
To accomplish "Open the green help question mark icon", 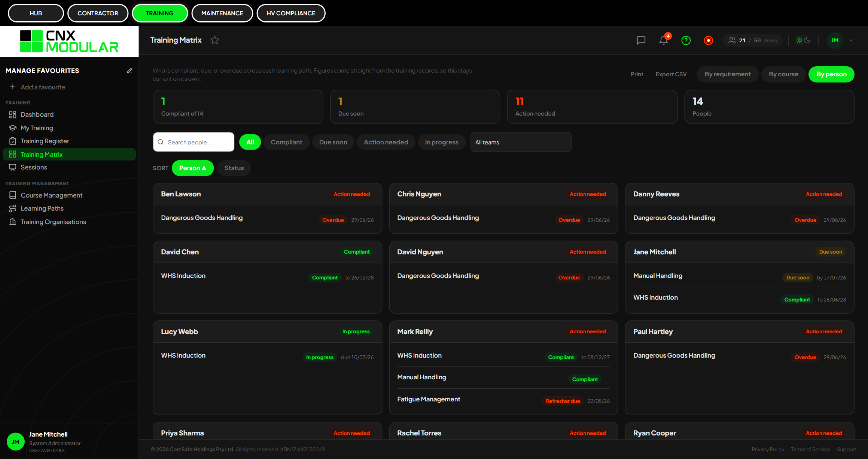I will [686, 40].
